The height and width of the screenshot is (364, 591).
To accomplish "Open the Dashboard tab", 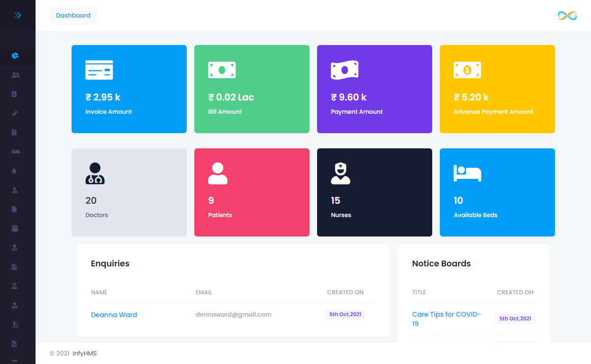I will click(73, 15).
